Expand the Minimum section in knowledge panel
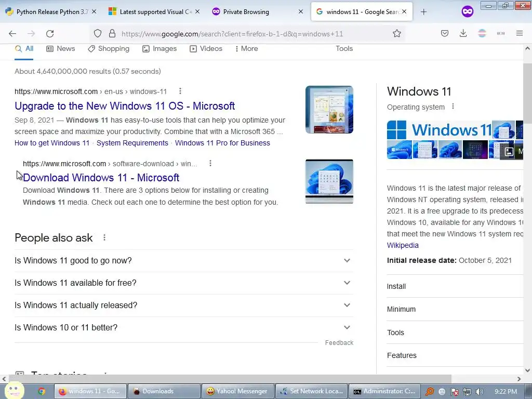 pos(455,309)
